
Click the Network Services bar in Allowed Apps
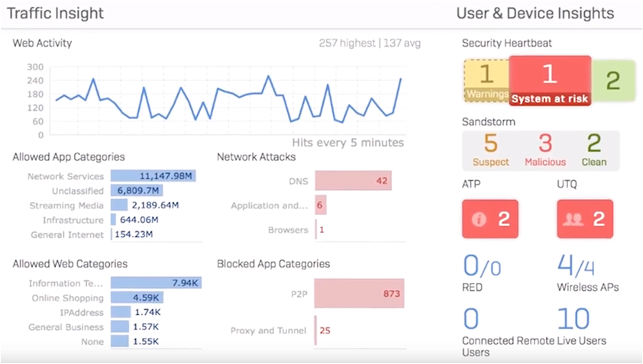[153, 176]
